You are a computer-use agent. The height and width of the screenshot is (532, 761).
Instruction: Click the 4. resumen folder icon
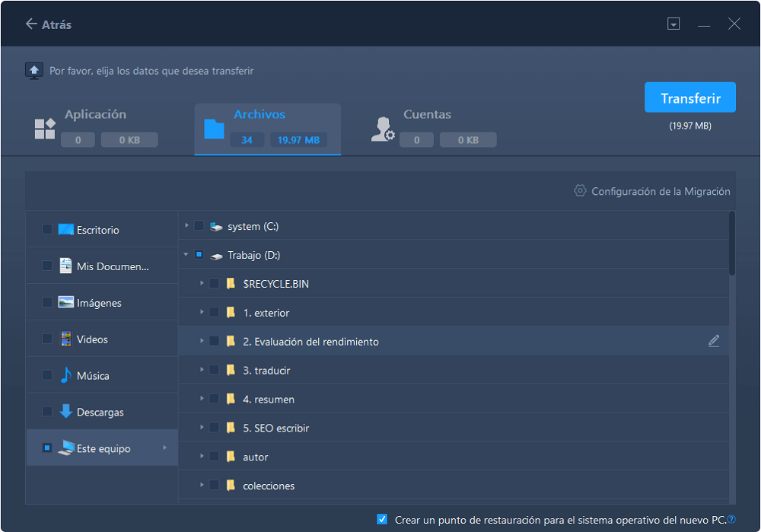[231, 399]
